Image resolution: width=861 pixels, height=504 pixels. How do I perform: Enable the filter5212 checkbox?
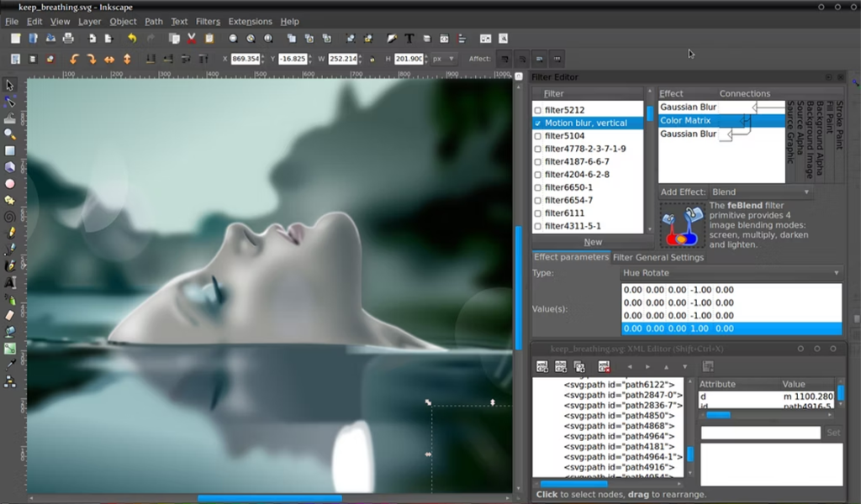[537, 110]
